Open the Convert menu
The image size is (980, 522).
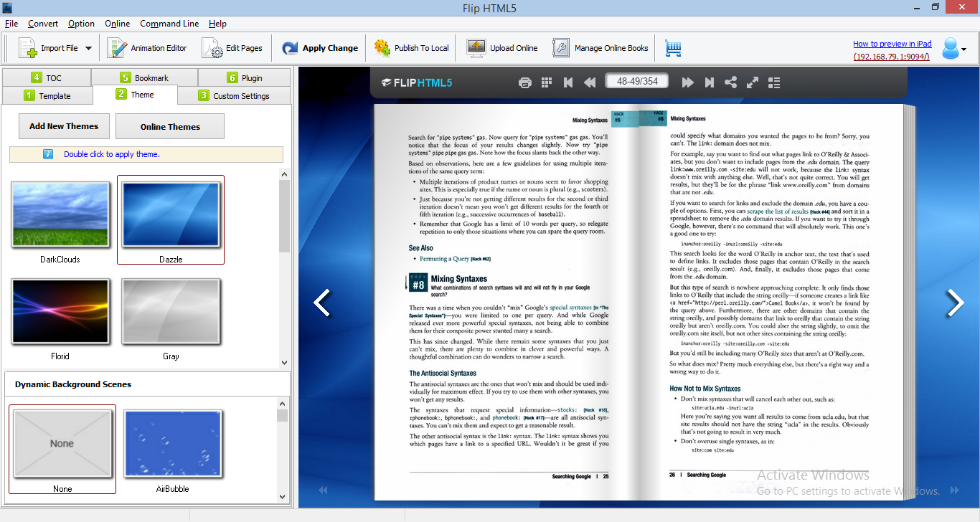coord(43,24)
